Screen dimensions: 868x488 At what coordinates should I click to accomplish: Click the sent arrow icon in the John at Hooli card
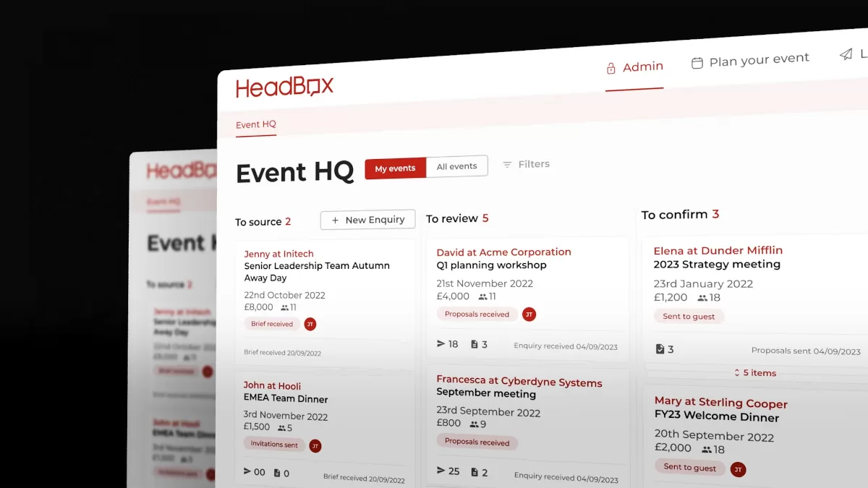pyautogui.click(x=248, y=472)
